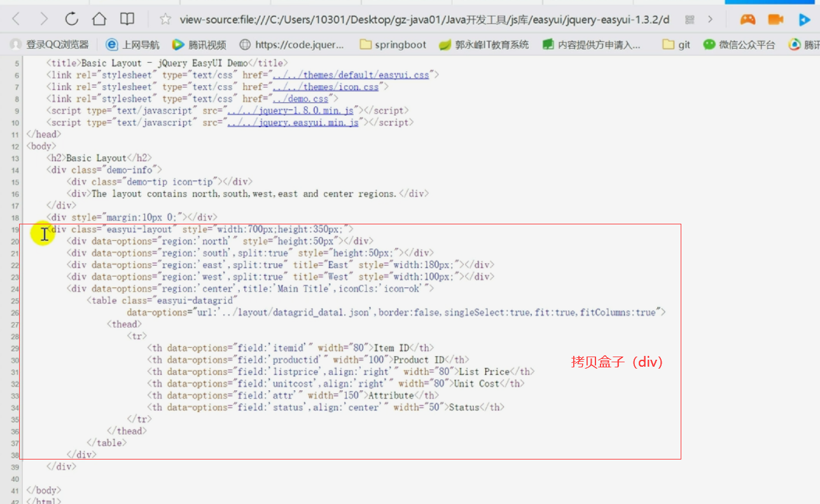This screenshot has width=820, height=504.
Task: Click the field:'unitcost' Unit Cost line
Action: click(336, 384)
